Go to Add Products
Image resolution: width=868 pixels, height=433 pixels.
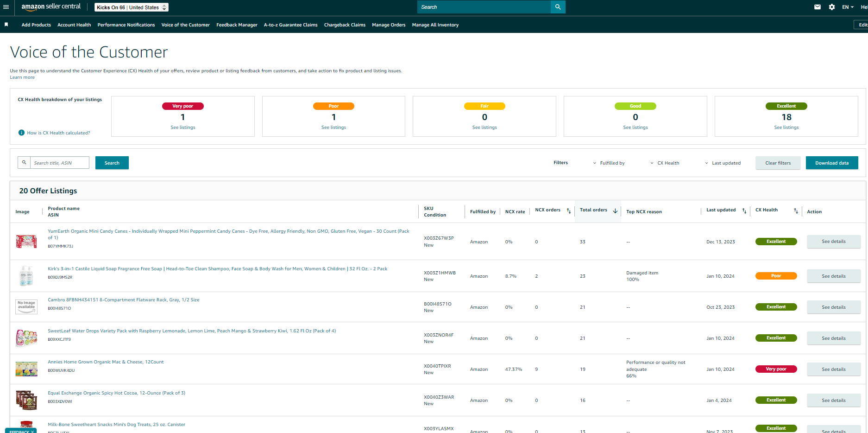point(36,25)
